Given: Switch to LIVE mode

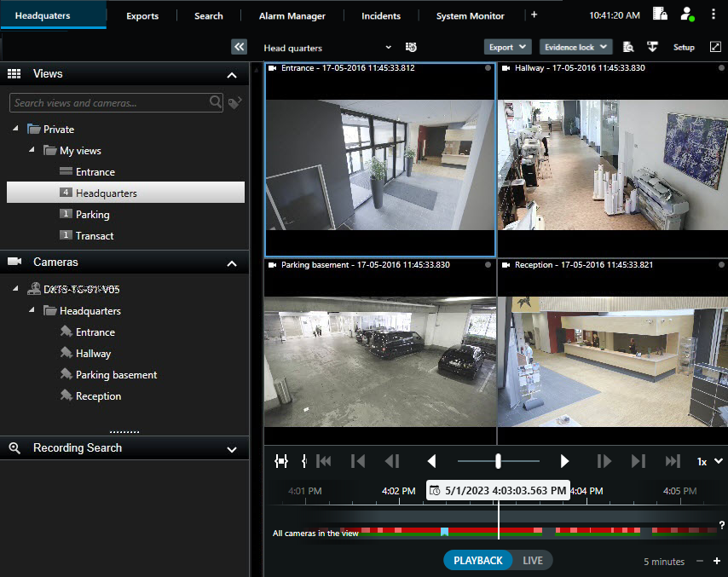Looking at the screenshot, I should point(532,560).
